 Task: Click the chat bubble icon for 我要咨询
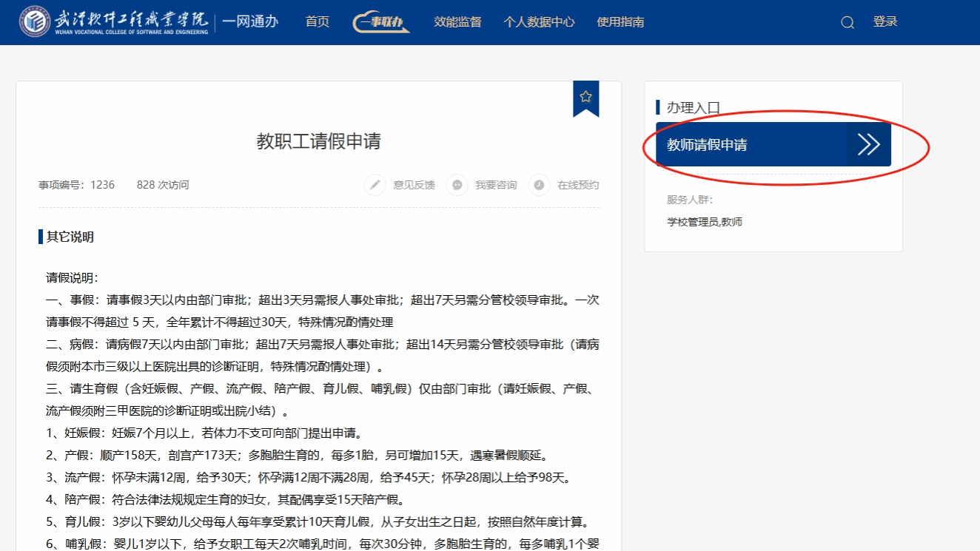coord(457,185)
